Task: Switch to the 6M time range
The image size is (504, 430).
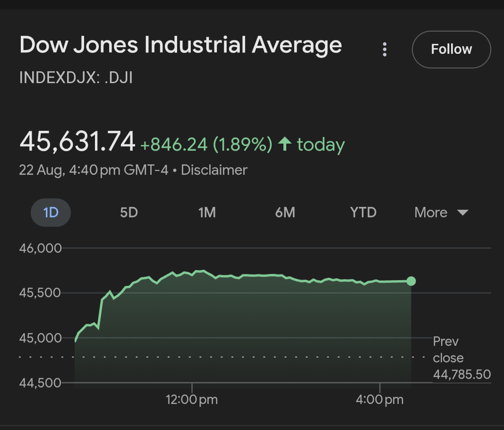Action: pos(285,213)
